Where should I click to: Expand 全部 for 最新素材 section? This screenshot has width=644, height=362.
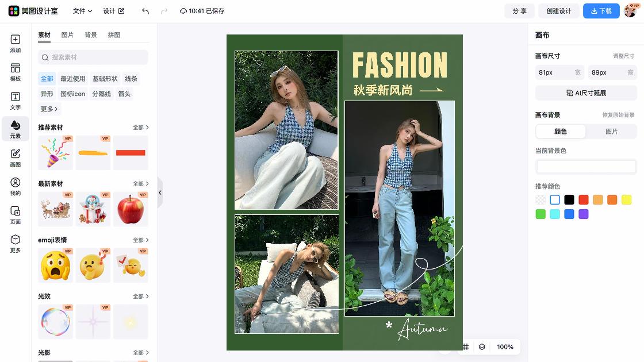140,183
